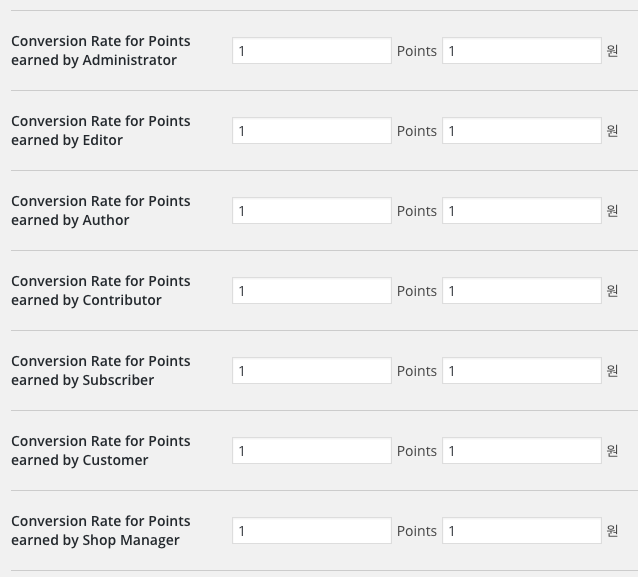638x577 pixels.
Task: Click the 'earned by Editor' conversion rate label
Action: click(101, 131)
